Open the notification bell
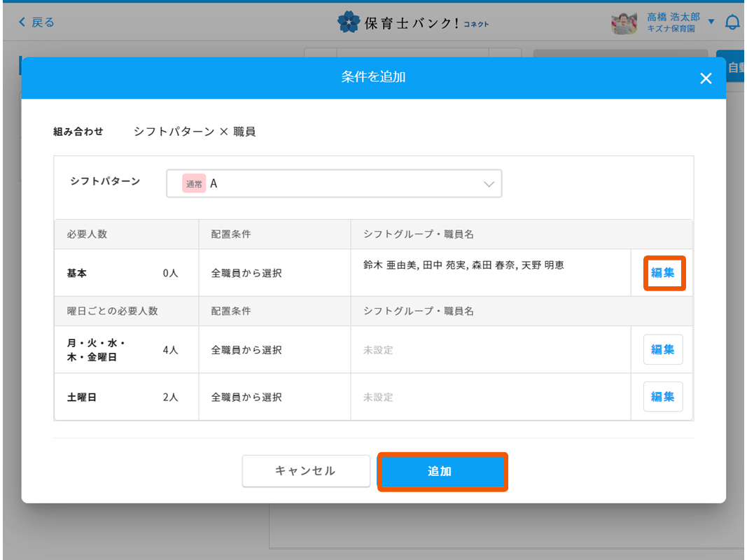Image resolution: width=747 pixels, height=560 pixels. 732,22
